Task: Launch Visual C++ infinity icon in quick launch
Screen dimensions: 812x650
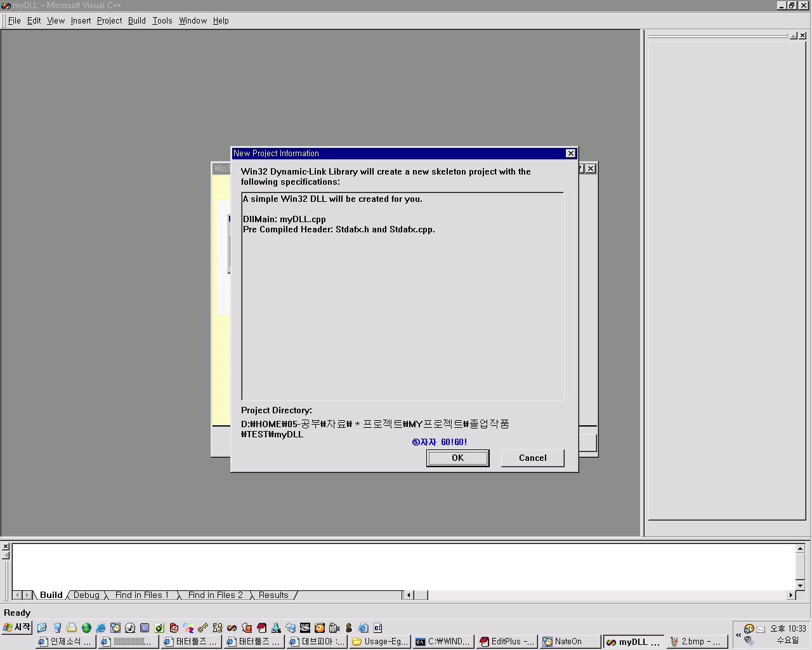Action: point(232,628)
